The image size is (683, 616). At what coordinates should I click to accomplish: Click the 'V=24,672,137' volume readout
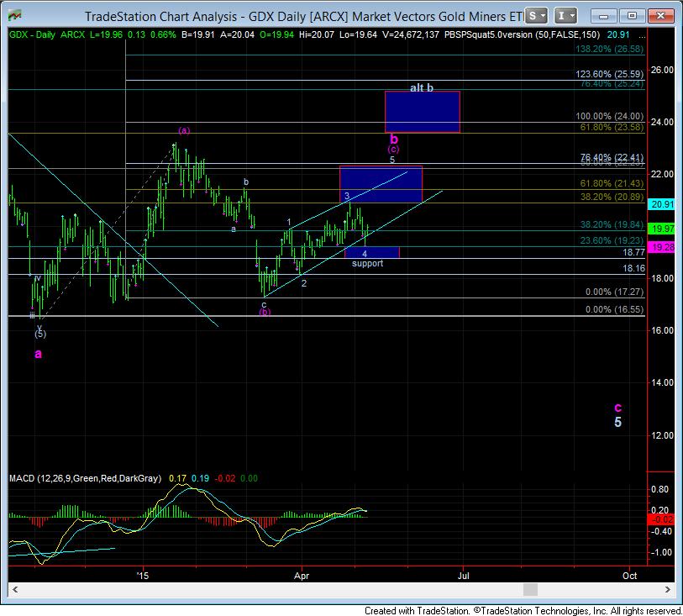(411, 34)
